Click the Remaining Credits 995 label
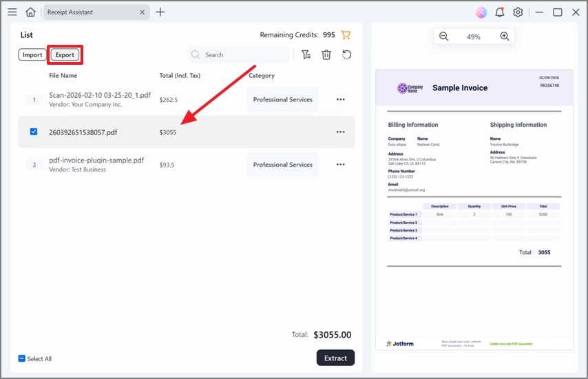Screen dimensions: 588x379 pos(297,35)
